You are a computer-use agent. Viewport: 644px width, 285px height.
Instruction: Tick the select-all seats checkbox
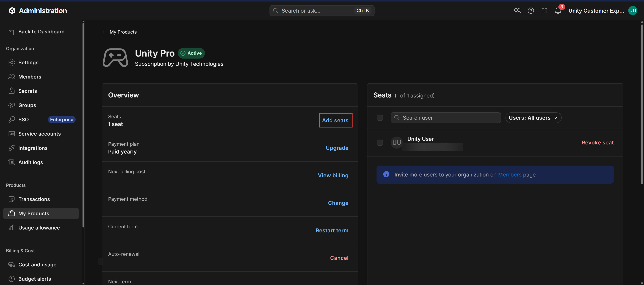pos(380,117)
